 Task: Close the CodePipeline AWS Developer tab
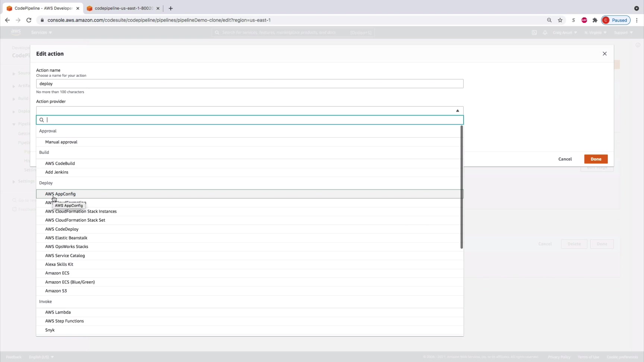[78, 8]
